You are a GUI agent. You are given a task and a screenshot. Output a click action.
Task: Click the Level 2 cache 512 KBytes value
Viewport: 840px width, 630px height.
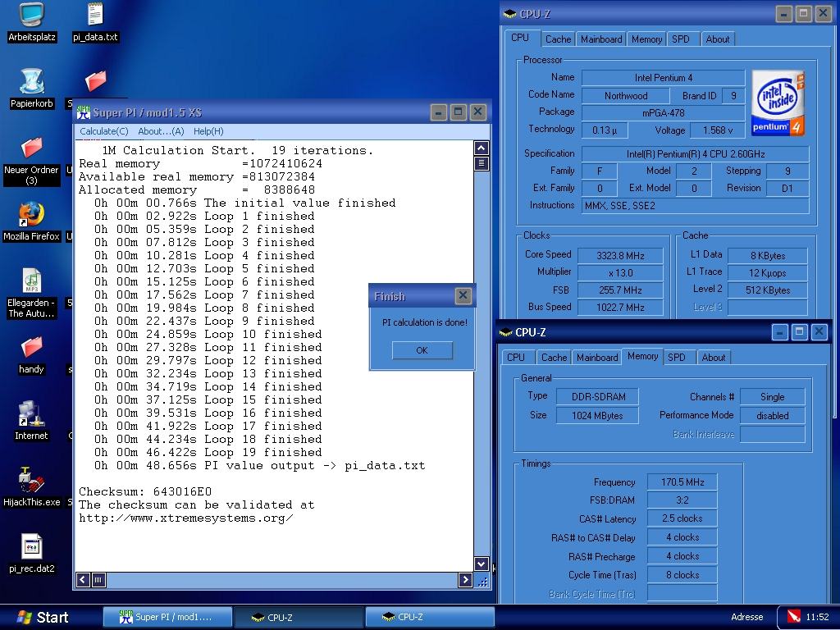768,290
